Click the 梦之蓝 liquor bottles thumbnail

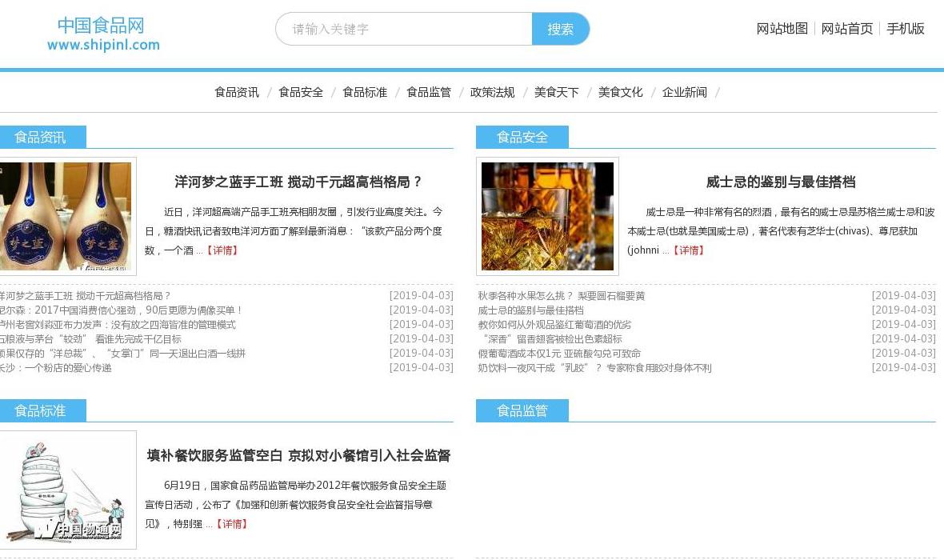66,216
